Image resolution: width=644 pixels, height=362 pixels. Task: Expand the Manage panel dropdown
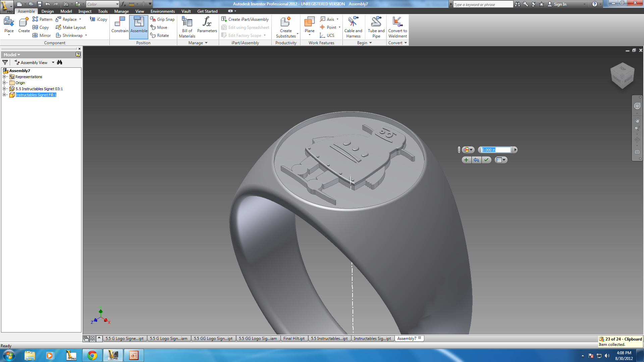click(x=198, y=43)
